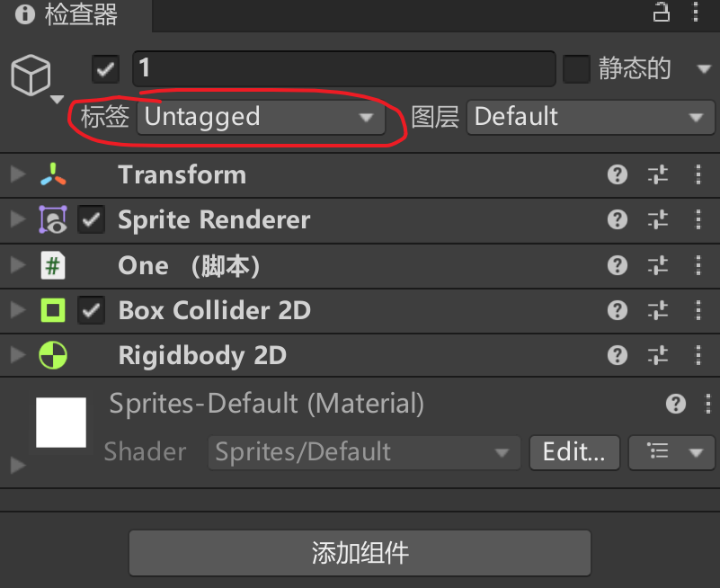The image size is (720, 588).
Task: Open Rigidbody 2D preset sliders icon
Action: coord(658,355)
